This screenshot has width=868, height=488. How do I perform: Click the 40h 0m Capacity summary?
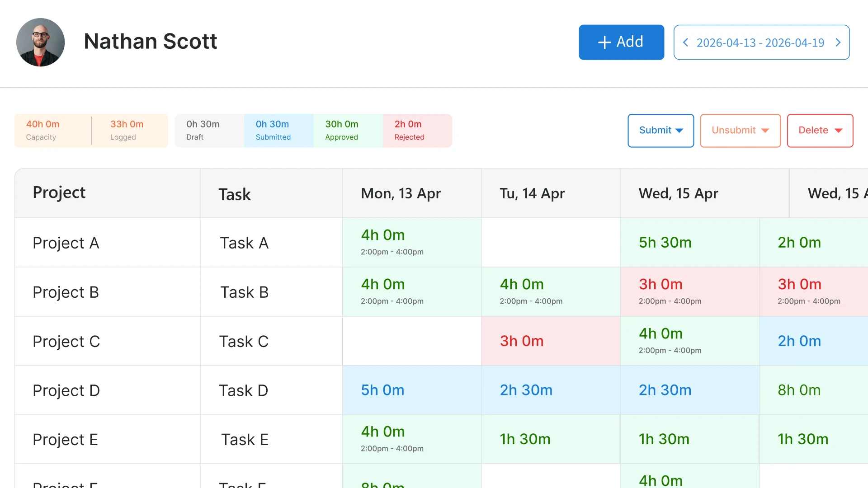[52, 131]
